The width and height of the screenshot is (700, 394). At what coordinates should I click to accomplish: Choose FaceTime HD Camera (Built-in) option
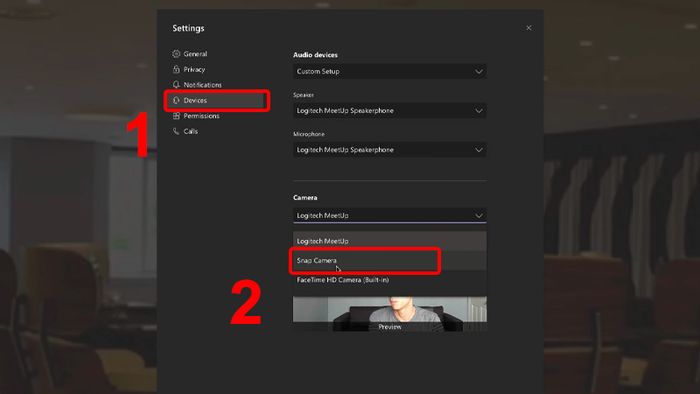coord(390,280)
